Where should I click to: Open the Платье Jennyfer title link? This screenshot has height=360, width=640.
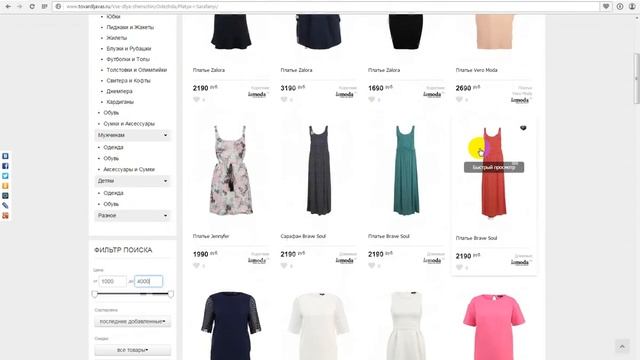tap(211, 236)
